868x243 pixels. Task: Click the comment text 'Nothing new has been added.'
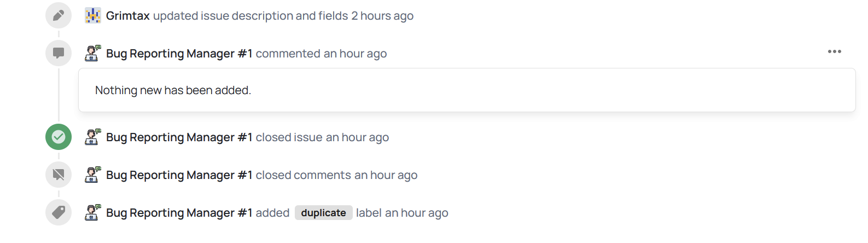173,90
